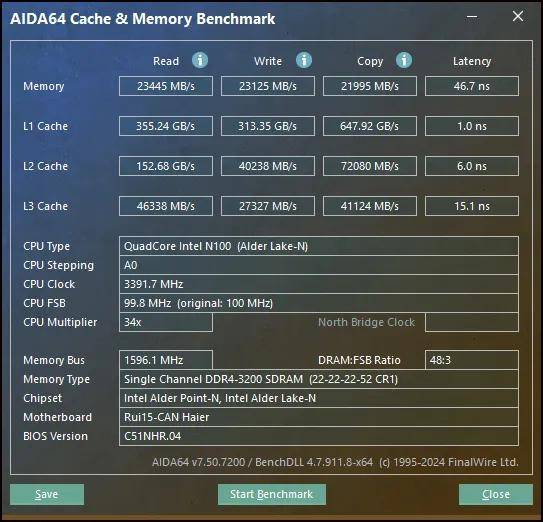Minimize the AIDA64 benchmark window

coord(472,16)
